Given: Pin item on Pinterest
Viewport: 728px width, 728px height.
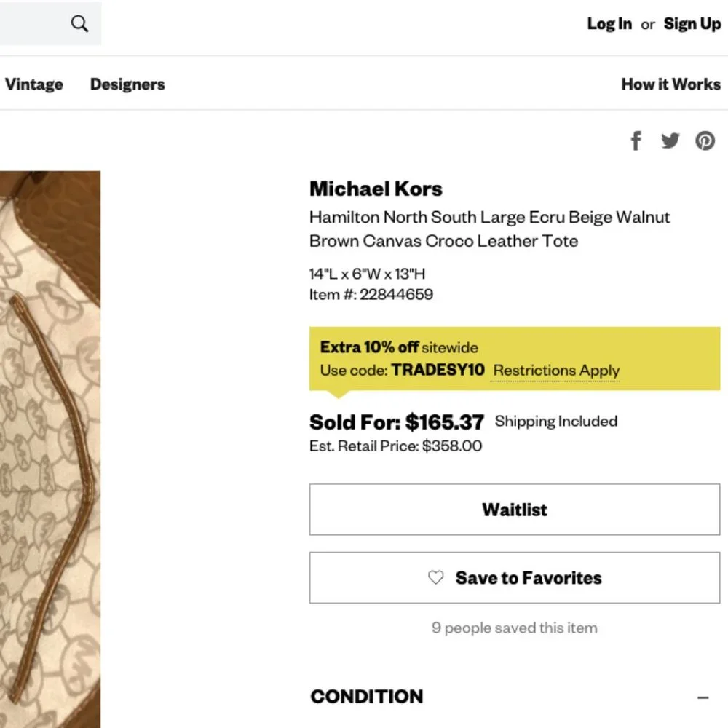Looking at the screenshot, I should (x=705, y=141).
